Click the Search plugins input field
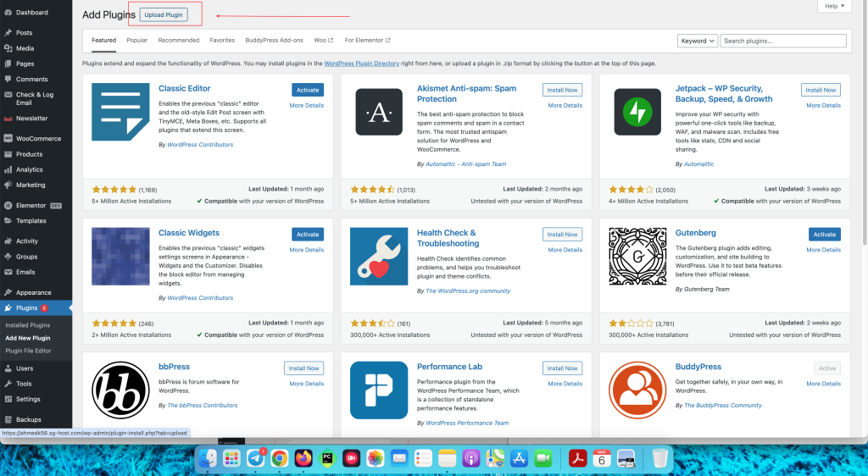The height and width of the screenshot is (476, 868). coord(782,41)
